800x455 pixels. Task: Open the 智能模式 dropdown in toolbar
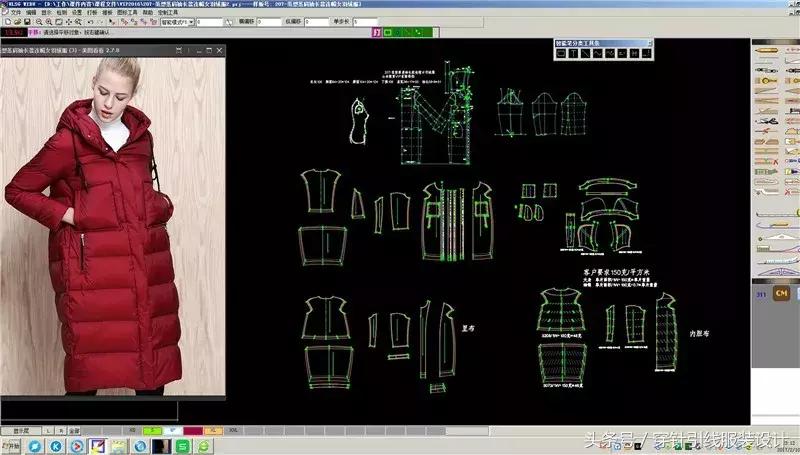183,22
